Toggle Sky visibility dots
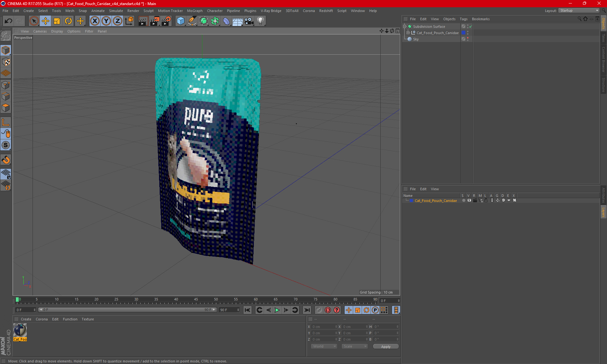This screenshot has height=364, width=607. pyautogui.click(x=468, y=39)
